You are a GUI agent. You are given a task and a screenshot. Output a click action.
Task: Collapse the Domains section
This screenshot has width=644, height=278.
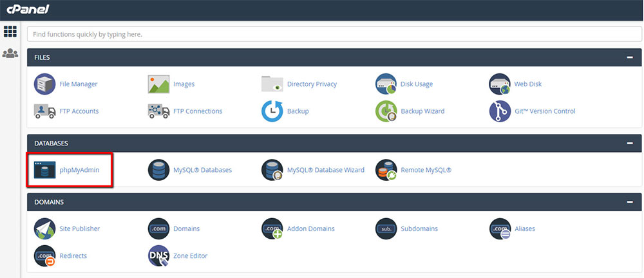point(630,202)
